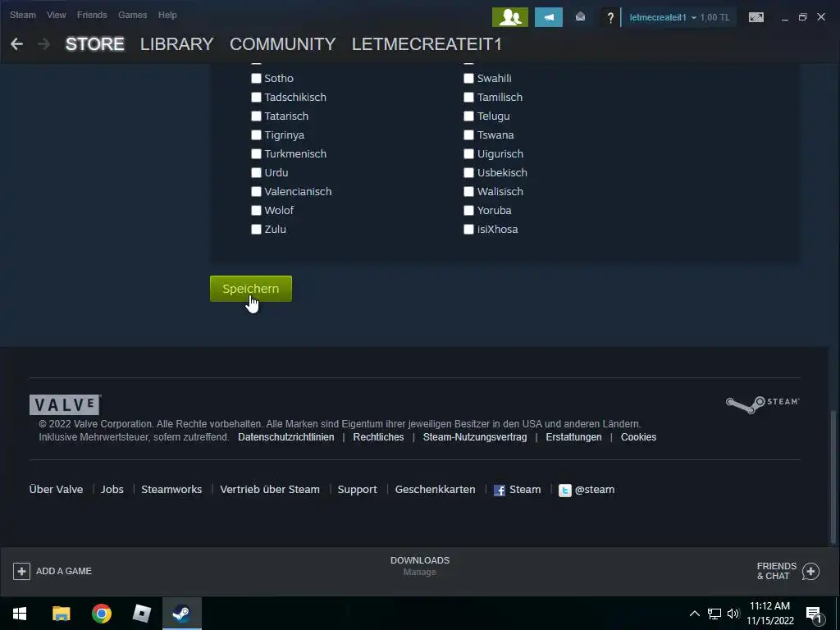Open the Windows Start menu

pos(20,614)
